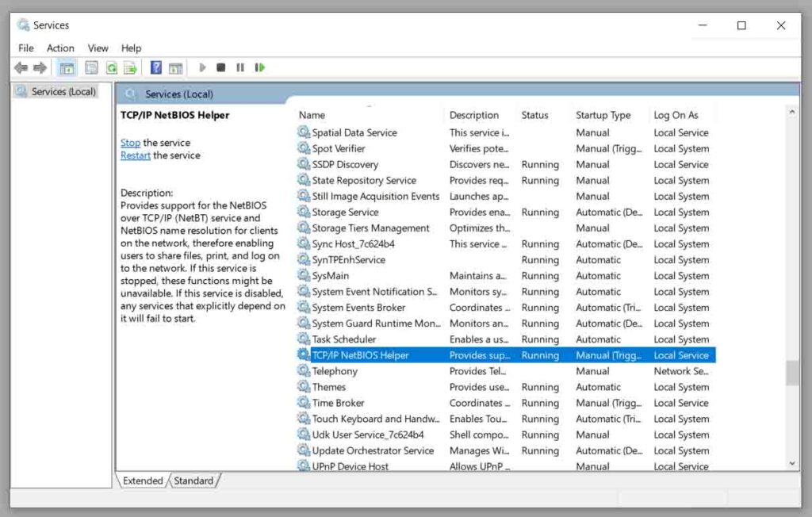
Task: Select Services (Local) in the left tree
Action: pyautogui.click(x=59, y=91)
